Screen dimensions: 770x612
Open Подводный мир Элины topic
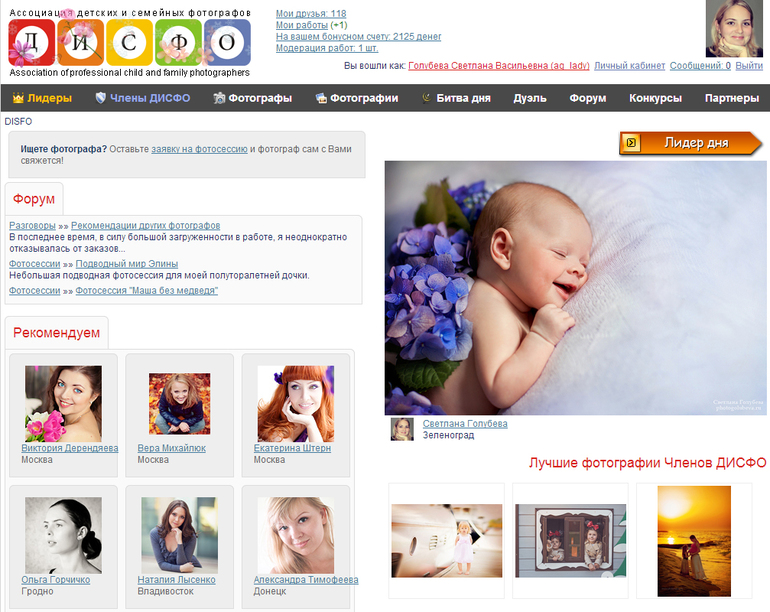[x=127, y=264]
